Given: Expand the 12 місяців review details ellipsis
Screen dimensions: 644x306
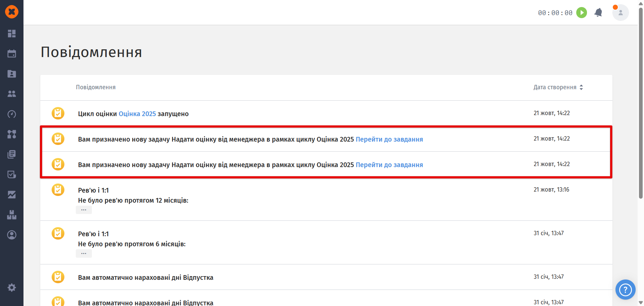Looking at the screenshot, I should click(x=84, y=210).
